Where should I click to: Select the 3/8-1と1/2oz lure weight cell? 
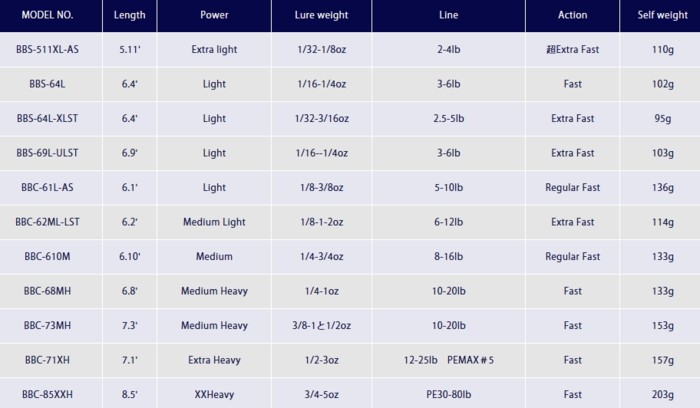[322, 325]
